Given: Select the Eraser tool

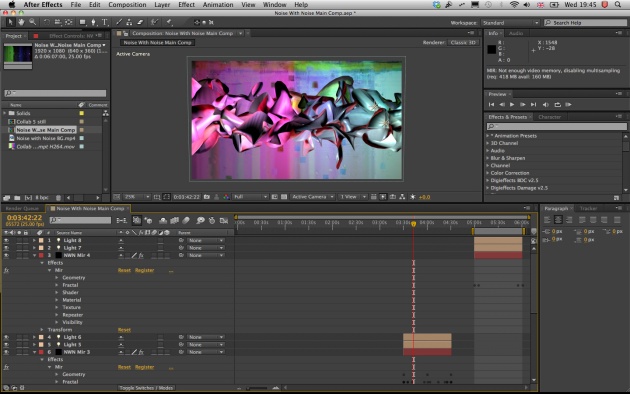Looking at the screenshot, I should (x=140, y=22).
